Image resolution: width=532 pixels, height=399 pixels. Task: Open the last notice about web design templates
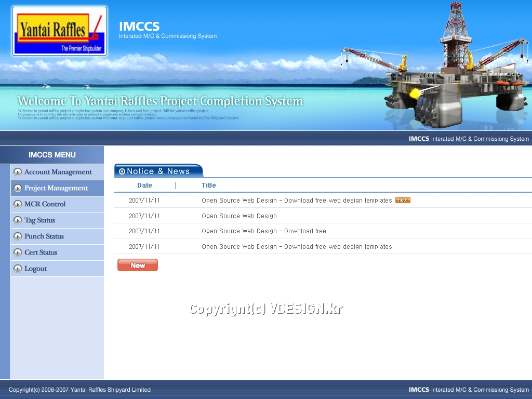click(298, 247)
